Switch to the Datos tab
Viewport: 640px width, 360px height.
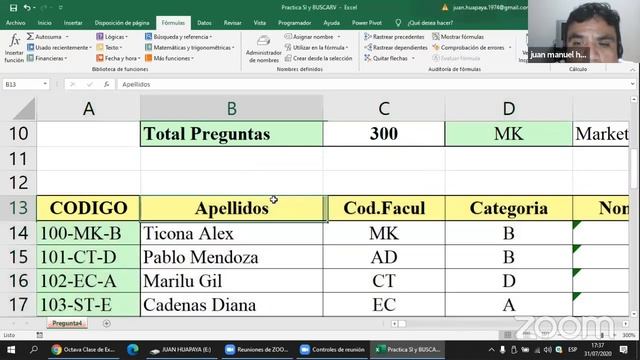point(204,23)
